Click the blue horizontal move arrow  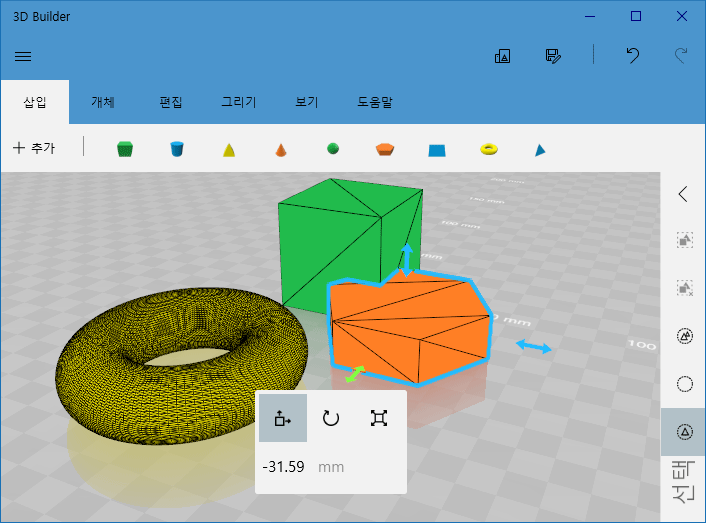pos(534,347)
